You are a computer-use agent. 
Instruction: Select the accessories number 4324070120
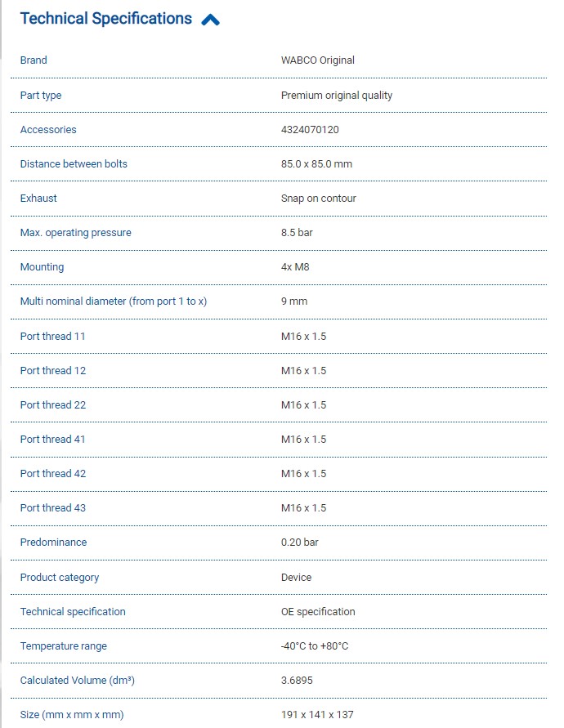310,130
